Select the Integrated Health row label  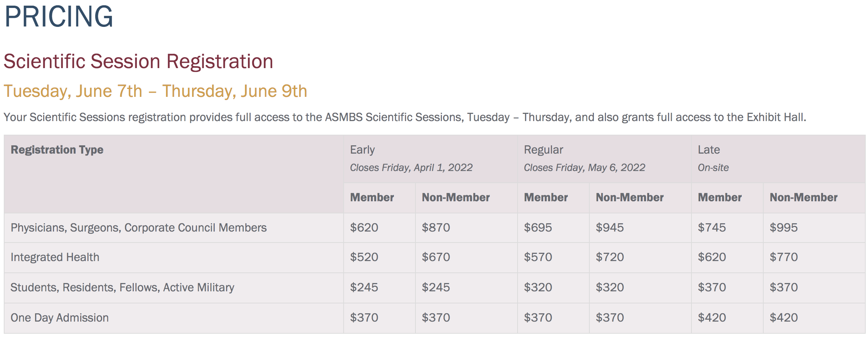click(x=55, y=257)
